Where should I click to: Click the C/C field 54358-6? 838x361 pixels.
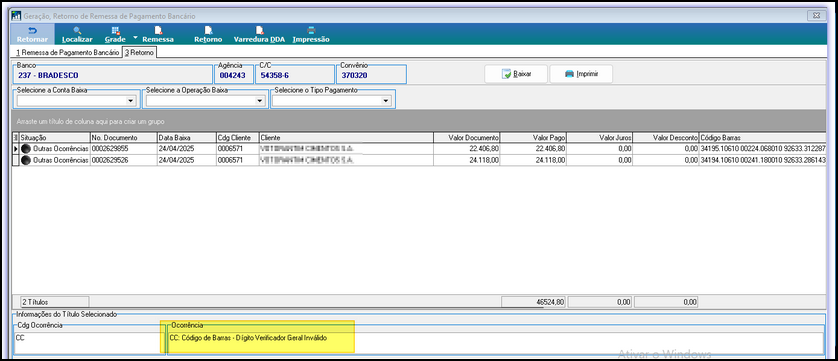click(x=295, y=75)
